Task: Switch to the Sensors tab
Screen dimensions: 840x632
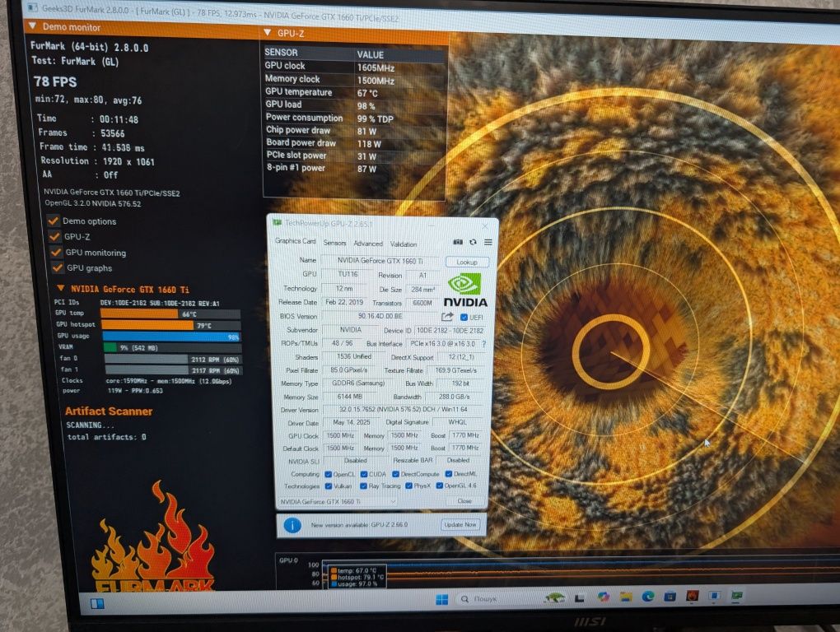Action: pyautogui.click(x=335, y=243)
